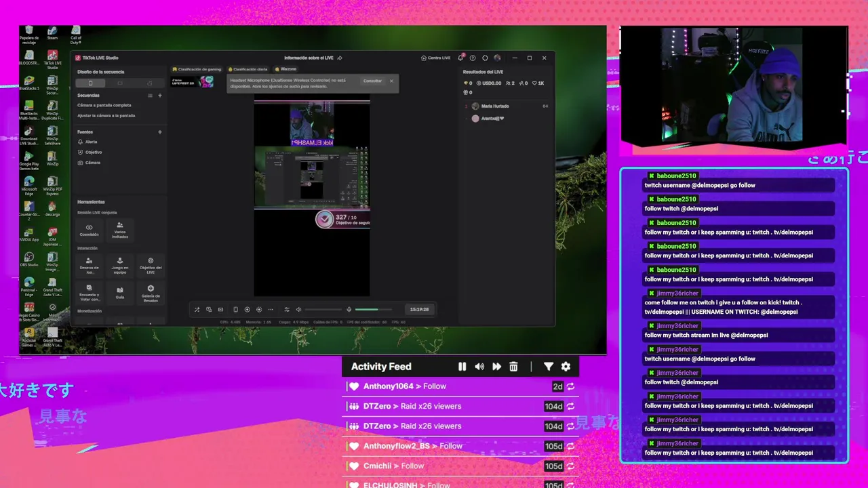Open Activity Feed settings gear
Image resolution: width=868 pixels, height=488 pixels.
tap(566, 367)
